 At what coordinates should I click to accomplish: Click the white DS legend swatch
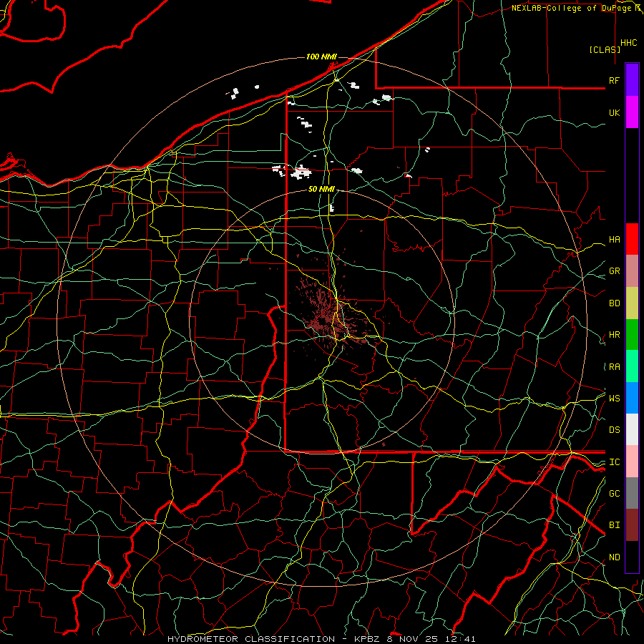click(x=632, y=429)
